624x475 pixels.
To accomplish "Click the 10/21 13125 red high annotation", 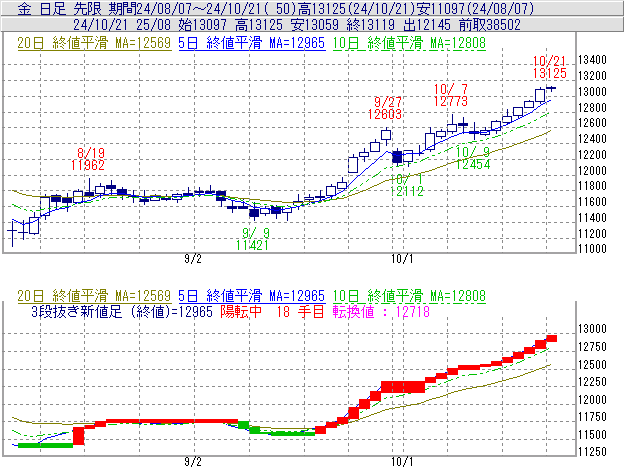I will tap(550, 67).
